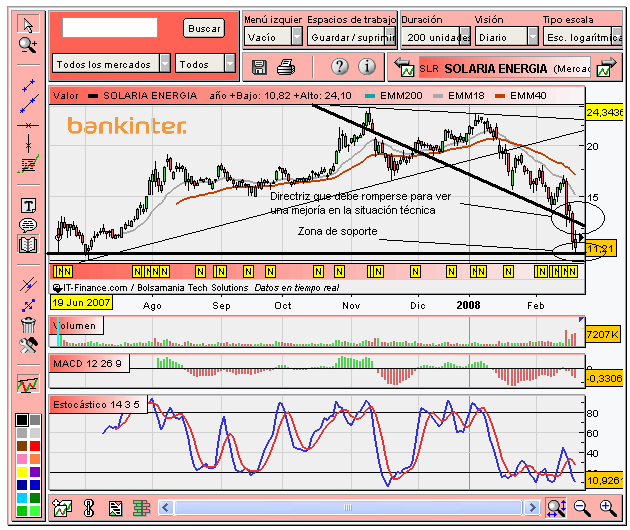630x530 pixels.
Task: Open the '200 unidades' duration dropdown
Action: [436, 37]
